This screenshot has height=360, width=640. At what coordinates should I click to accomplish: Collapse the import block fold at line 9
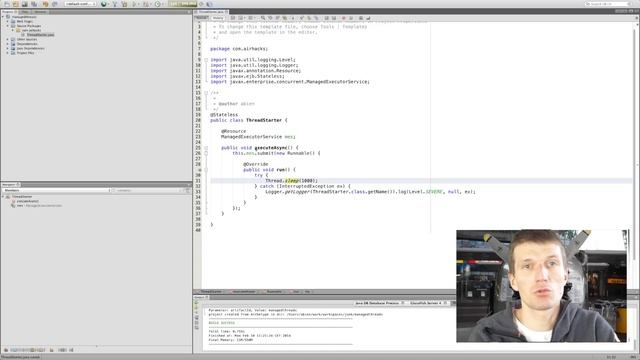coord(206,60)
